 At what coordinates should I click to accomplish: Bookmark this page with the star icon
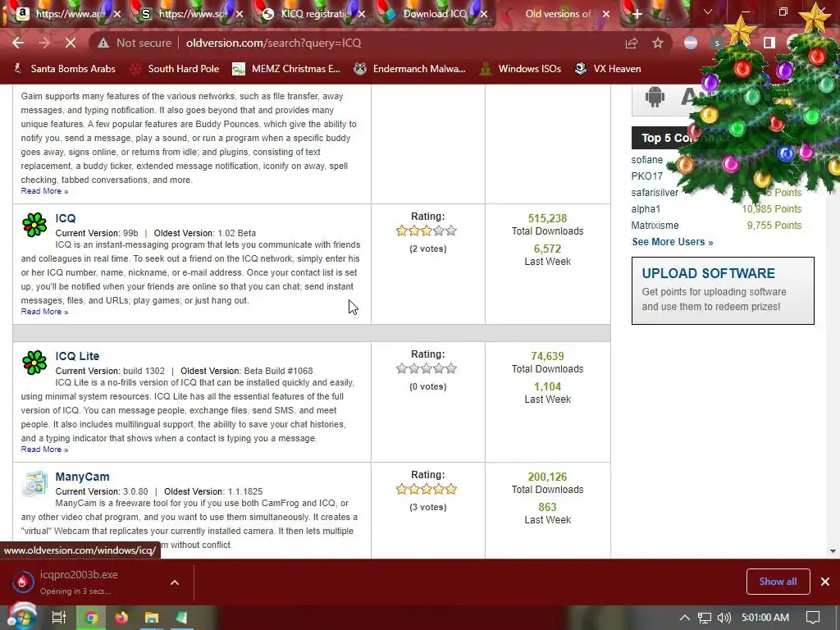click(658, 43)
